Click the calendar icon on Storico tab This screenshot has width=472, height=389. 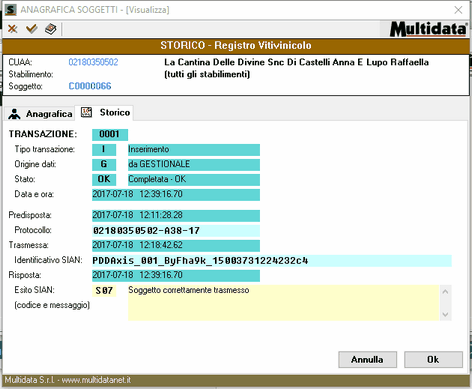86,112
